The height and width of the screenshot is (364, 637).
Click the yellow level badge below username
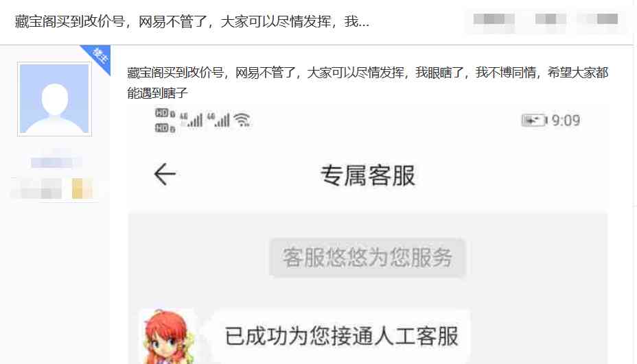click(82, 189)
